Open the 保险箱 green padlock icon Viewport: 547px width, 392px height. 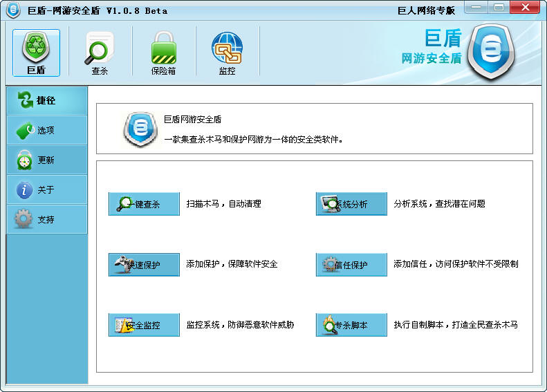click(x=163, y=53)
